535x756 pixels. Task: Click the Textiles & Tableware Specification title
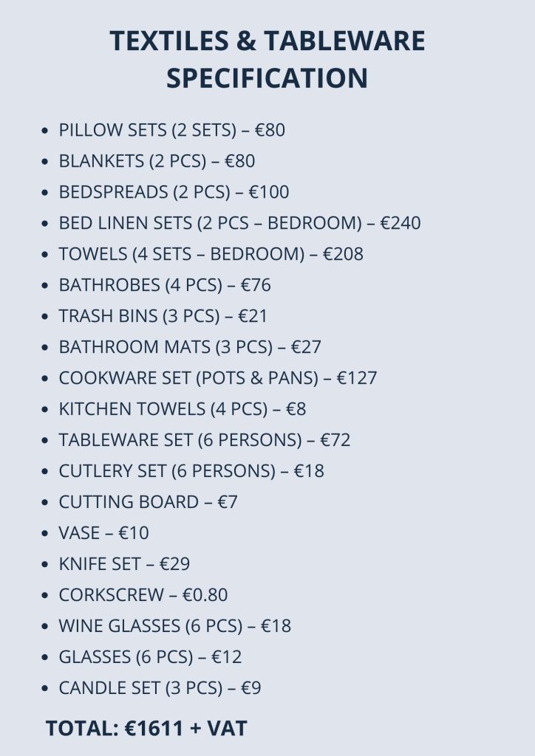pyautogui.click(x=267, y=59)
